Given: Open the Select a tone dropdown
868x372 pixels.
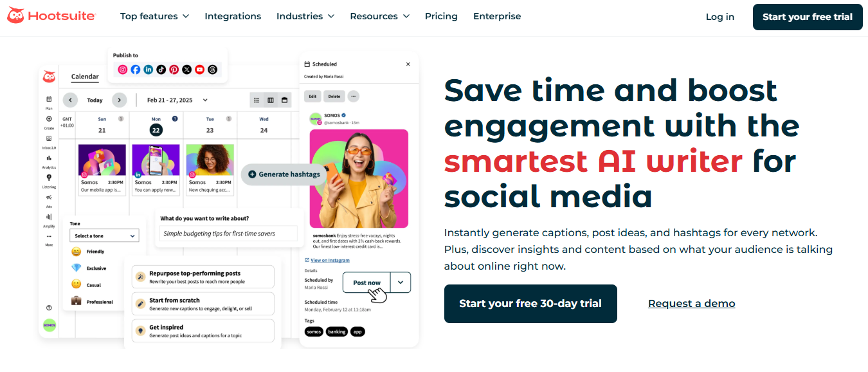Looking at the screenshot, I should click(x=104, y=236).
